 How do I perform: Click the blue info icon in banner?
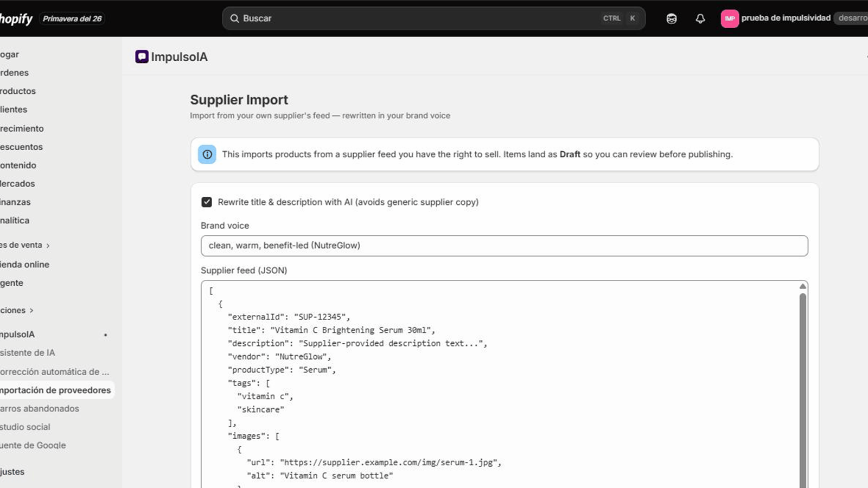(x=207, y=155)
